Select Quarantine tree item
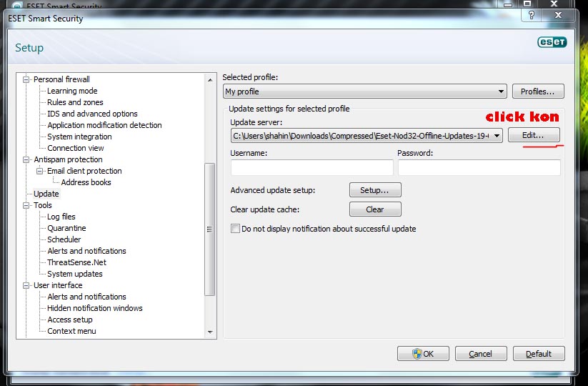The height and width of the screenshot is (386, 588). coord(66,228)
